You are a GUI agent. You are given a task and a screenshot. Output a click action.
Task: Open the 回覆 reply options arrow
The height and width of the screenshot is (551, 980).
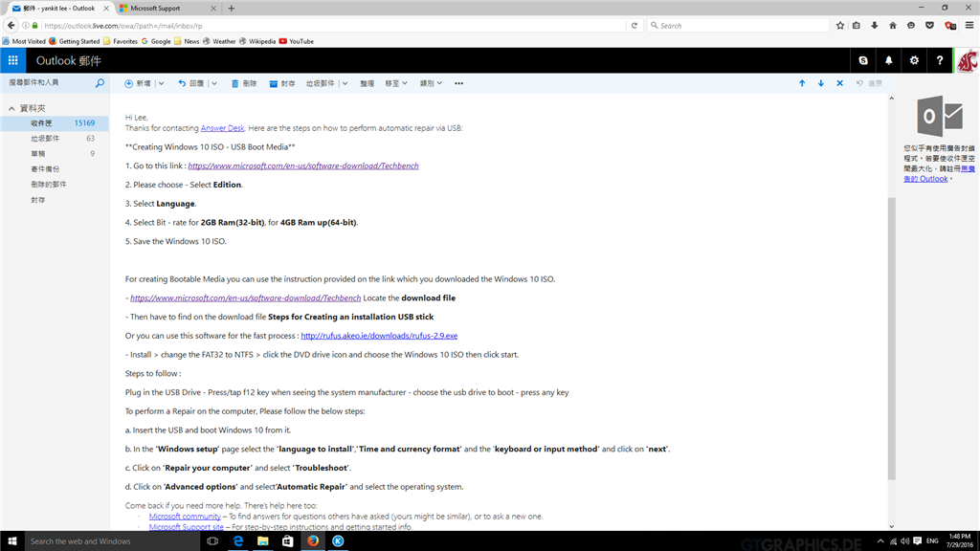[214, 83]
